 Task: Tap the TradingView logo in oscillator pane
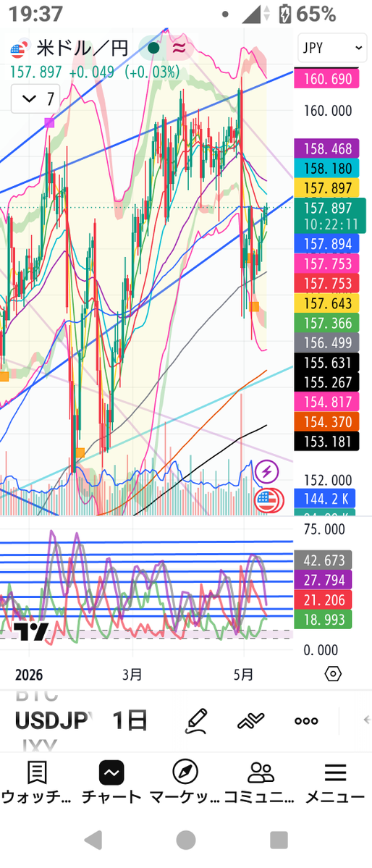[x=31, y=631]
